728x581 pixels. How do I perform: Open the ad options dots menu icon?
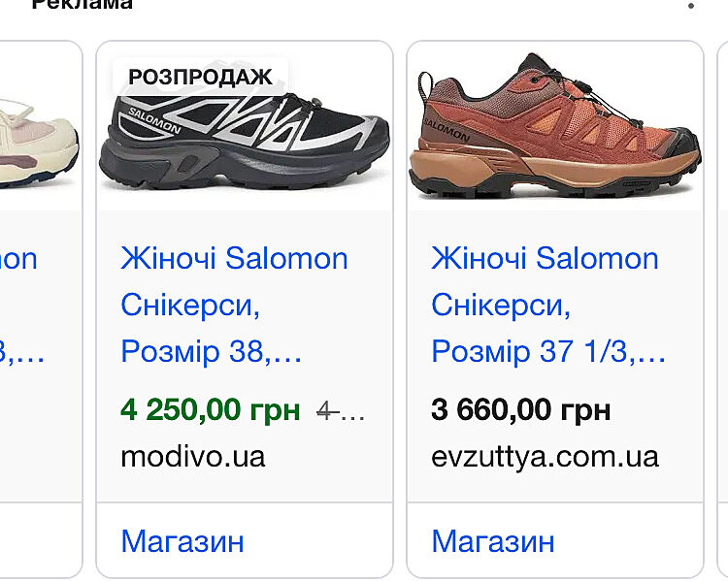(x=691, y=6)
